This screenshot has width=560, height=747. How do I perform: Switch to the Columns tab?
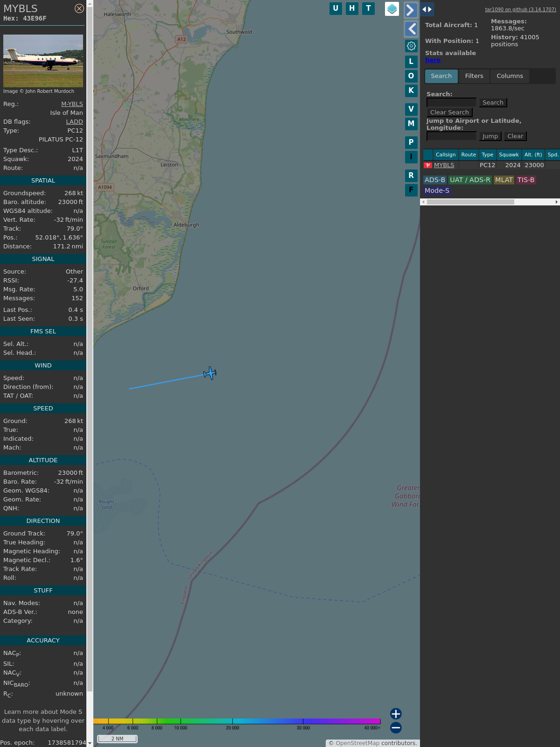[x=510, y=76]
